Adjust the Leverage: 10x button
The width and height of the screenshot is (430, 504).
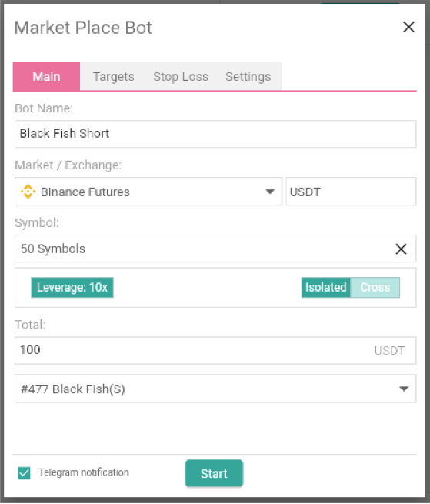[72, 287]
